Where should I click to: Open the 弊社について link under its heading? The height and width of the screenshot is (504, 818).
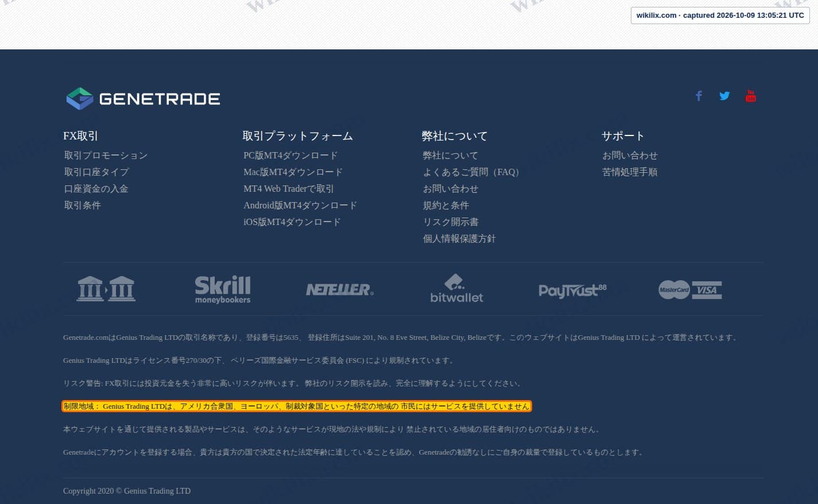450,156
